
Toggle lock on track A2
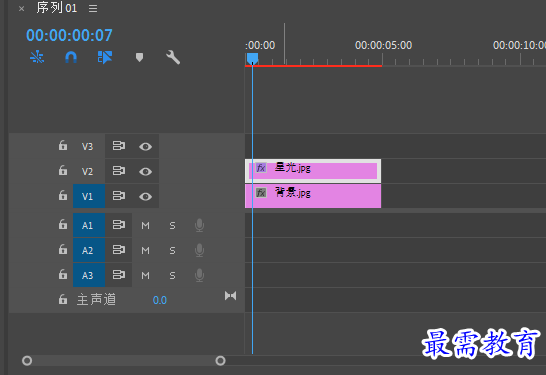pos(63,249)
